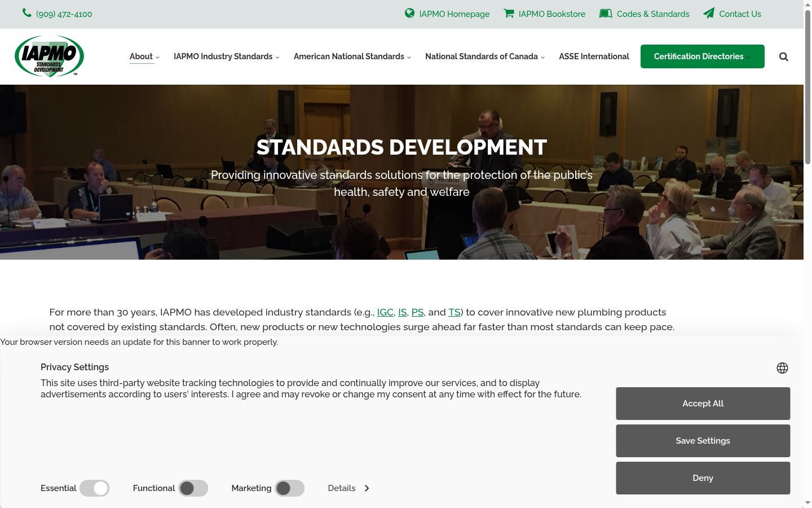
Task: Open the Contact Us link
Action: [x=740, y=14]
